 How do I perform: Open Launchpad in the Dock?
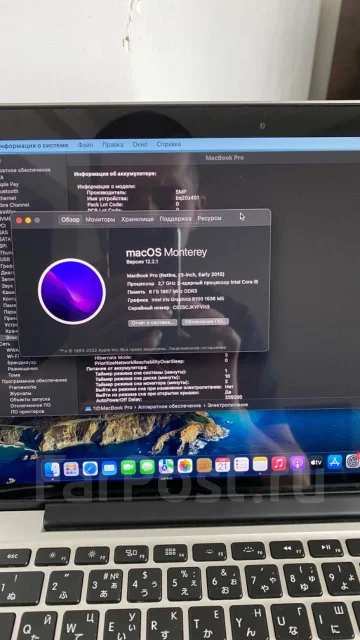tap(71, 469)
